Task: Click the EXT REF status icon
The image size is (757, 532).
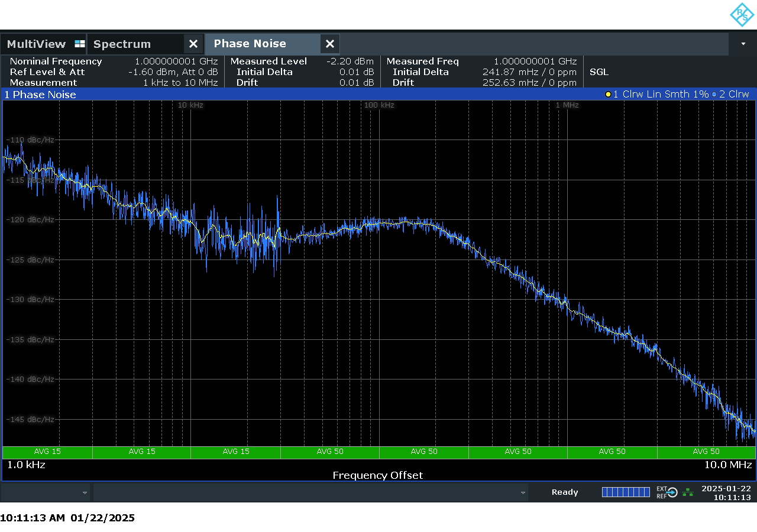Action: [x=667, y=492]
